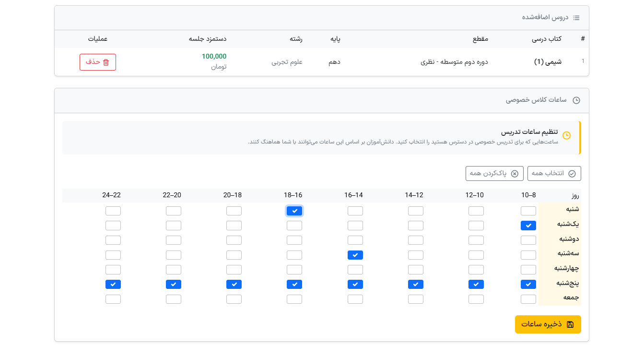
Task: Check جمعه 18–16 time slot
Action: click(294, 299)
